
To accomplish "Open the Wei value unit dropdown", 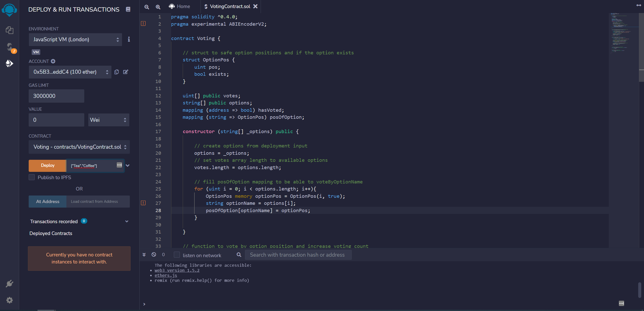I will tap(109, 120).
